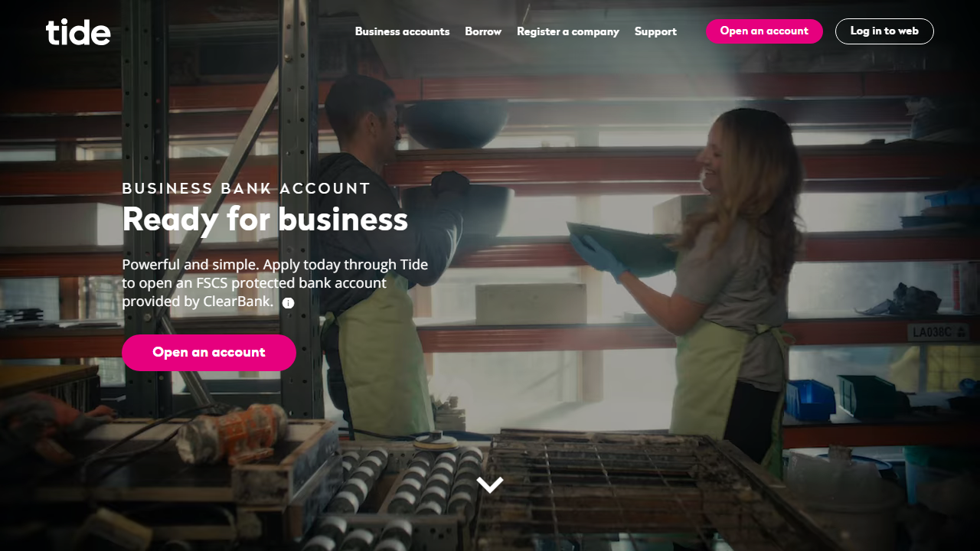
Task: Click the pink Open an account header button
Action: click(x=764, y=31)
